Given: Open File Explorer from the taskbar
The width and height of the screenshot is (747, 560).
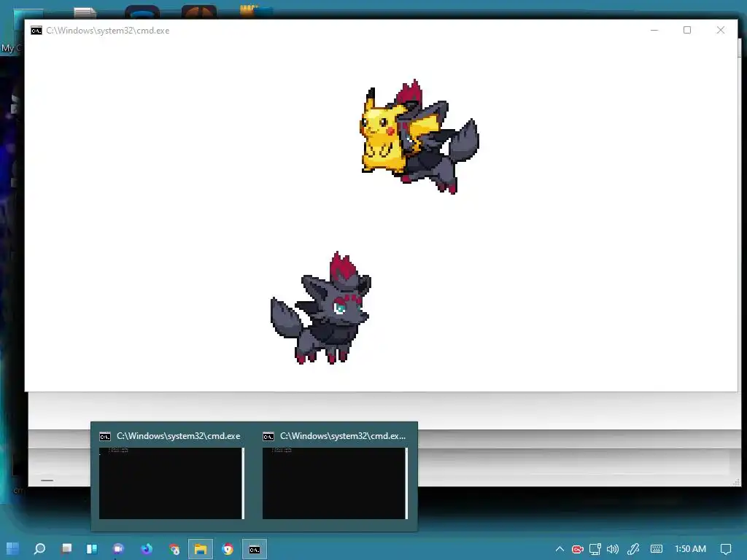Looking at the screenshot, I should pyautogui.click(x=201, y=549).
